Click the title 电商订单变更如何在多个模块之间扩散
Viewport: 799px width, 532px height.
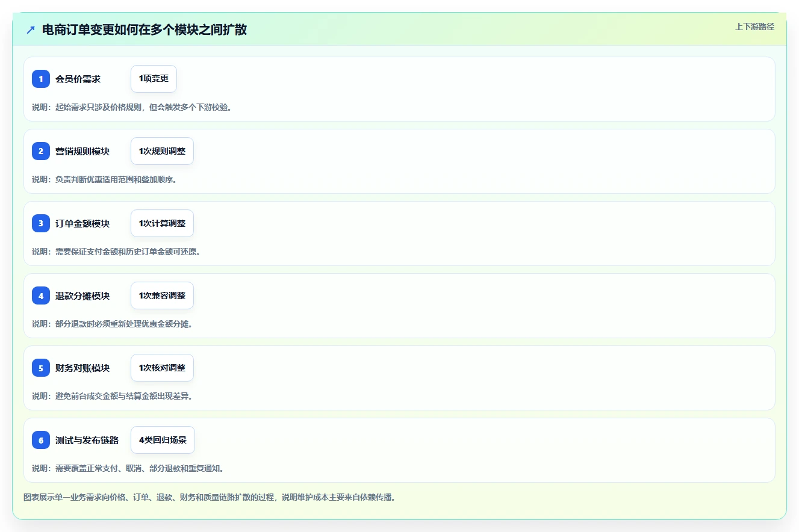point(145,29)
